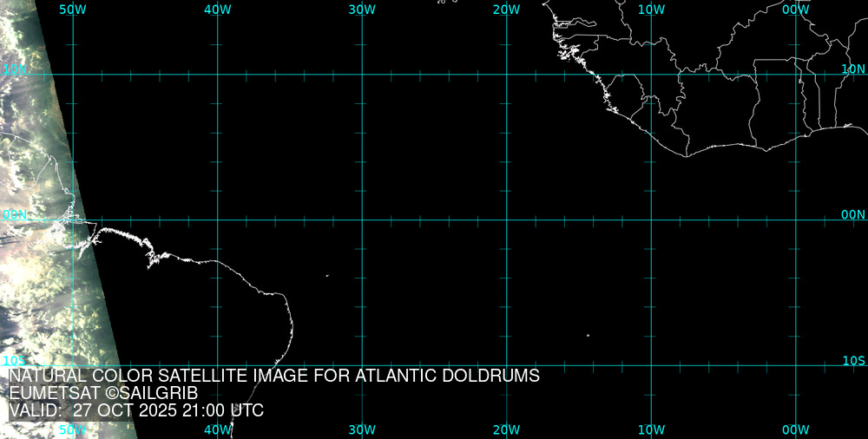Click the 20W and 10S gridline intersection
Viewport: 868px width, 439px height.
[506, 364]
